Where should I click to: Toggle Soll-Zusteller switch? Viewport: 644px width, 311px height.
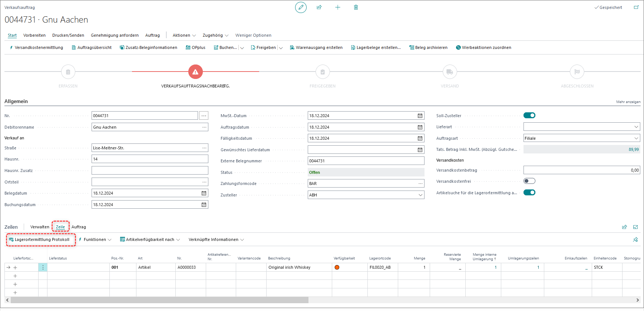[x=529, y=115]
